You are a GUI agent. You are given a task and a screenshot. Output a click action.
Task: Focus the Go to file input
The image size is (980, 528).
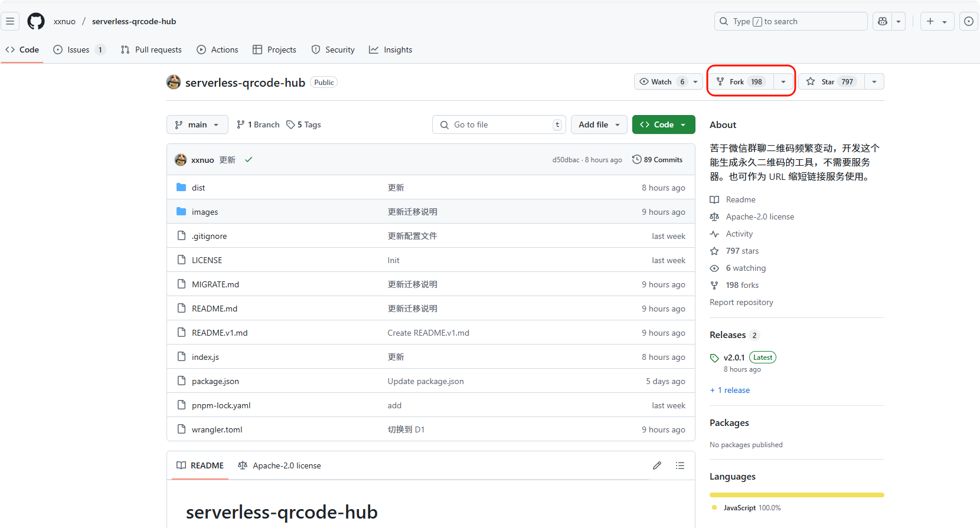point(499,124)
